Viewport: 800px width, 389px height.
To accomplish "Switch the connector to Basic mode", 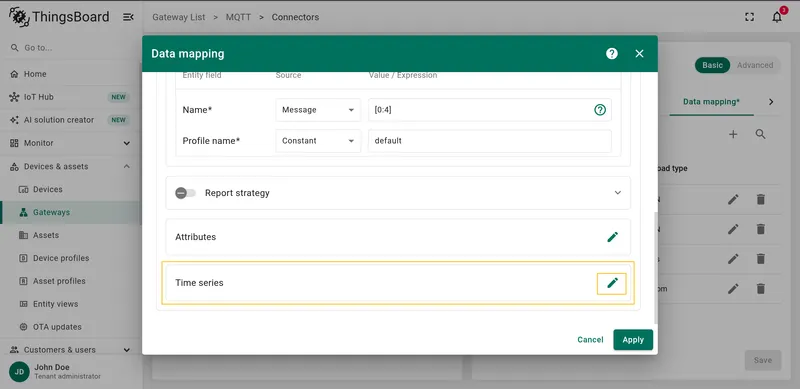I will coord(712,65).
